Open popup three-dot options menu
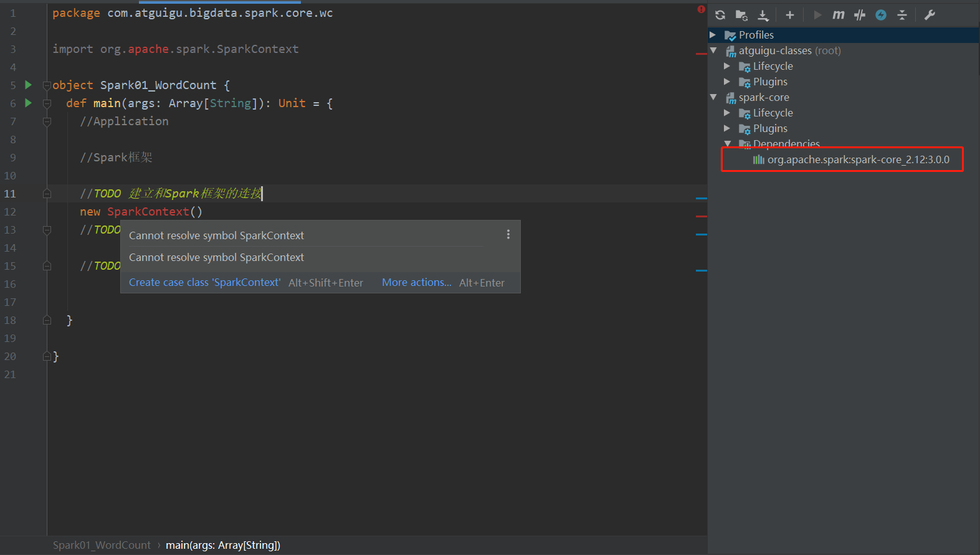This screenshot has height=555, width=980. coord(508,234)
